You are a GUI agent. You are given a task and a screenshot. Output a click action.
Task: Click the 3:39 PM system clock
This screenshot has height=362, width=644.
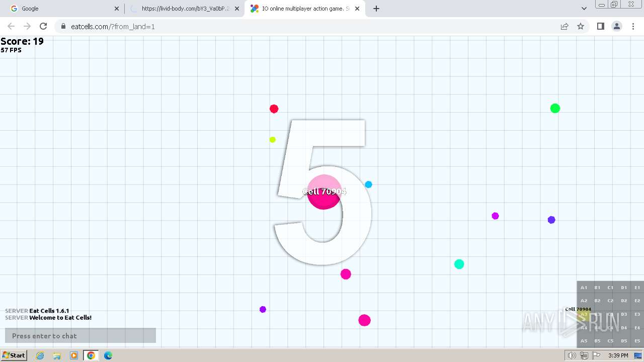coord(618,355)
